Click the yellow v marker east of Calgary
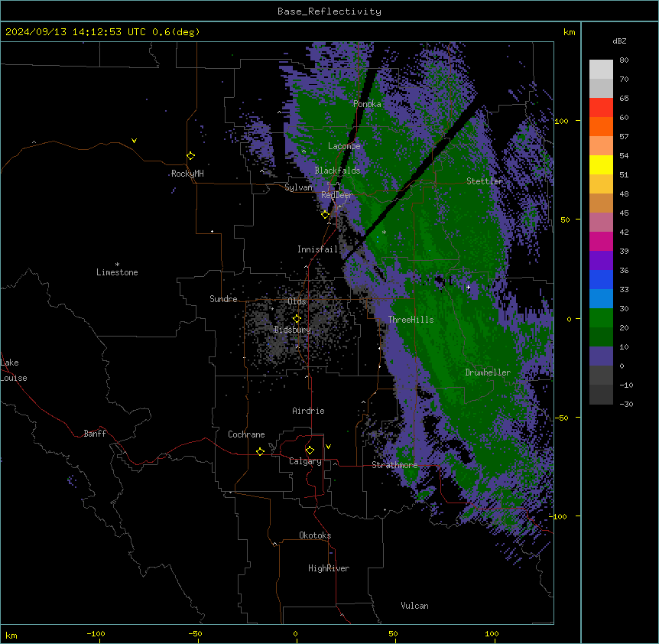 [328, 447]
